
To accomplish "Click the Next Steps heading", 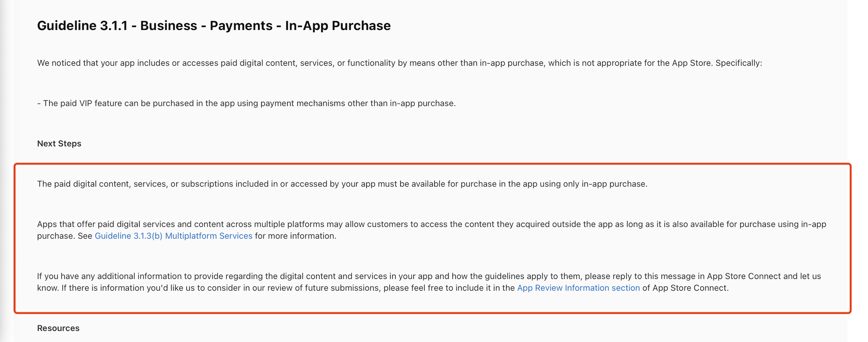I will tap(59, 144).
